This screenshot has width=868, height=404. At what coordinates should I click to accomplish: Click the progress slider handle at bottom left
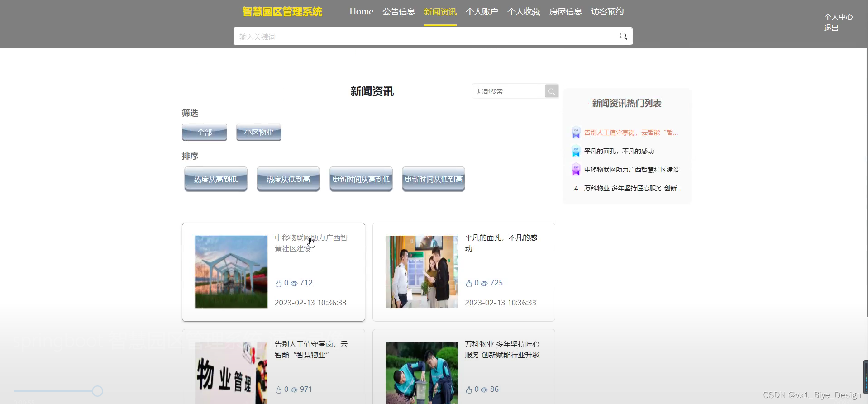point(97,391)
